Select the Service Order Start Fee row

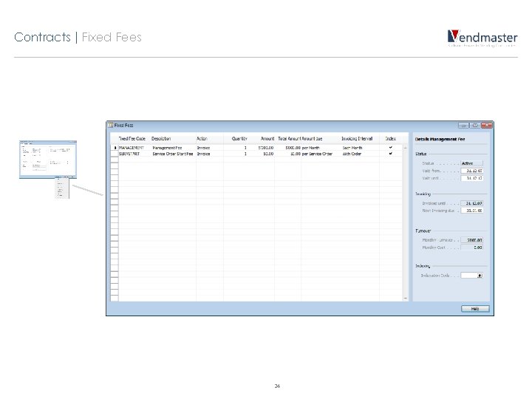256,154
